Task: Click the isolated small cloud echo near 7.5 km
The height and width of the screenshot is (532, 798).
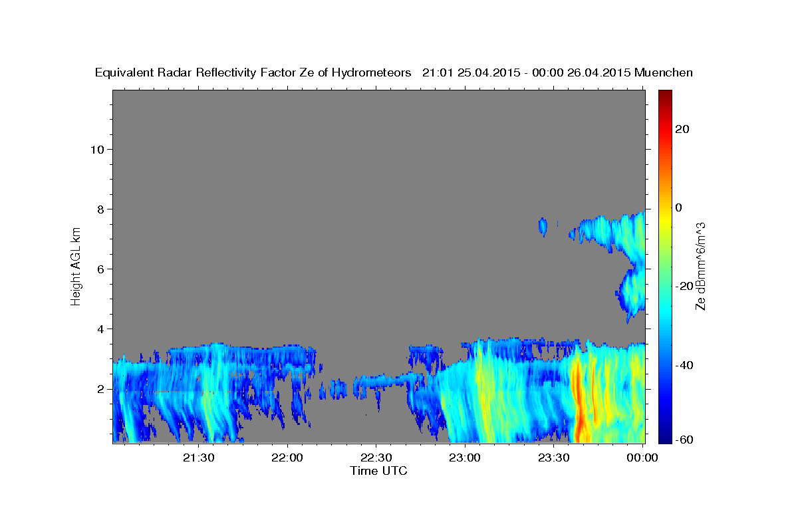Action: coord(543,227)
